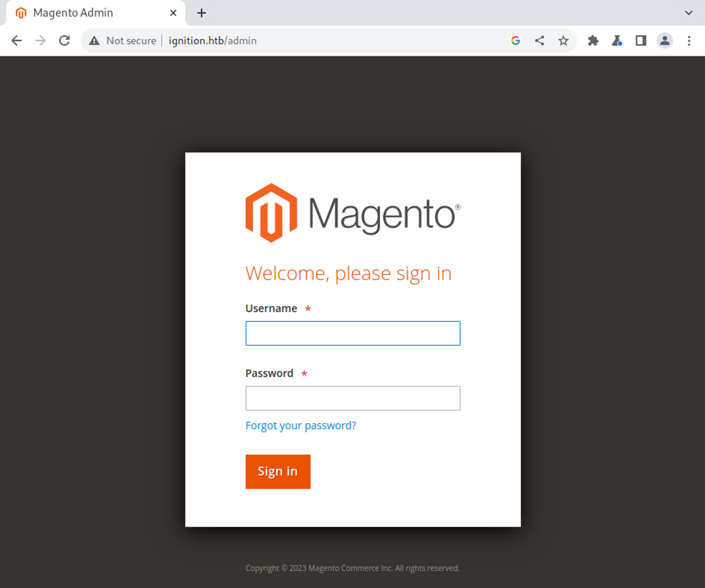Click the Not secure text
The image size is (705, 588).
click(x=131, y=41)
